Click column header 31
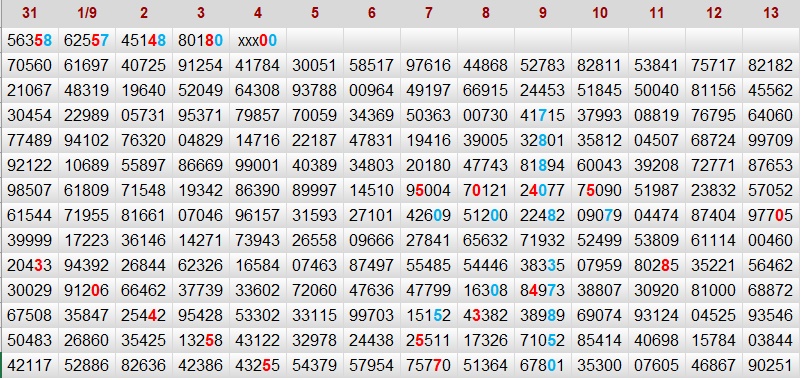The height and width of the screenshot is (380, 801). pyautogui.click(x=30, y=13)
